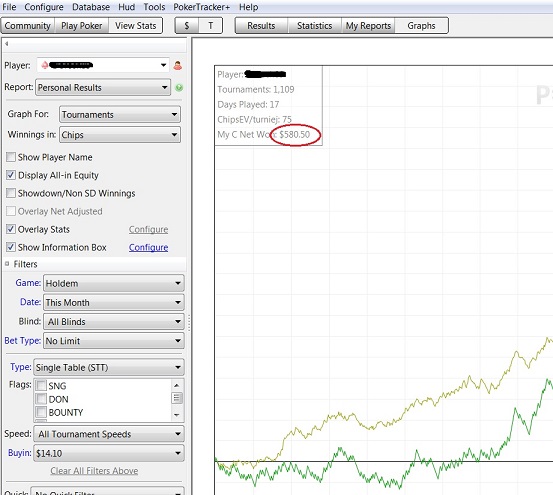Open Graph For dropdown showing Tournaments

click(x=120, y=115)
